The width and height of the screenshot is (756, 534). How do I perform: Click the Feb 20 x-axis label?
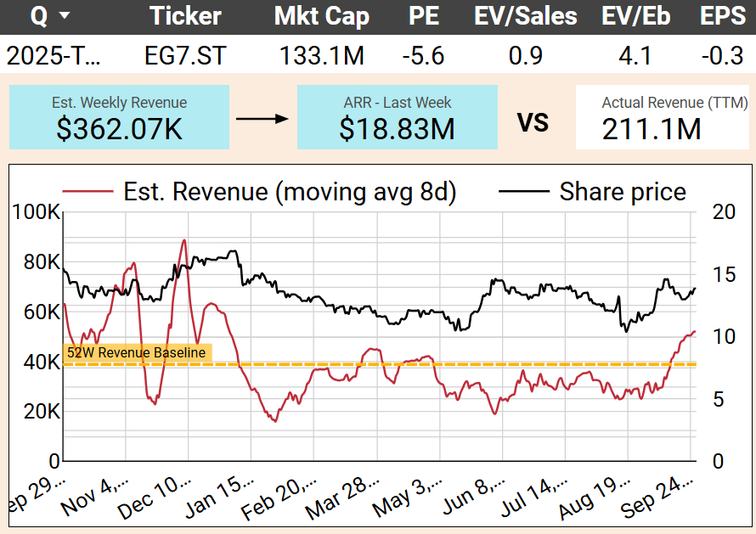pyautogui.click(x=279, y=500)
